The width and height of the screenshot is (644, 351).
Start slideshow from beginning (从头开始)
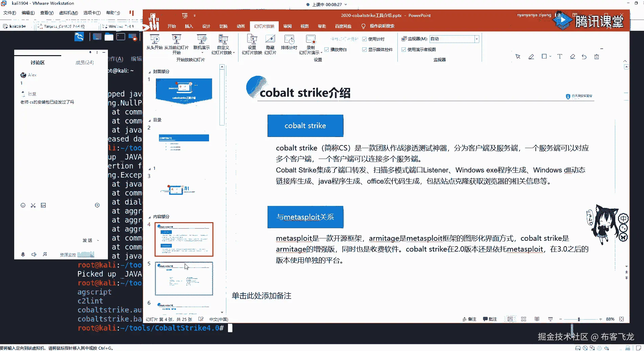pos(155,42)
